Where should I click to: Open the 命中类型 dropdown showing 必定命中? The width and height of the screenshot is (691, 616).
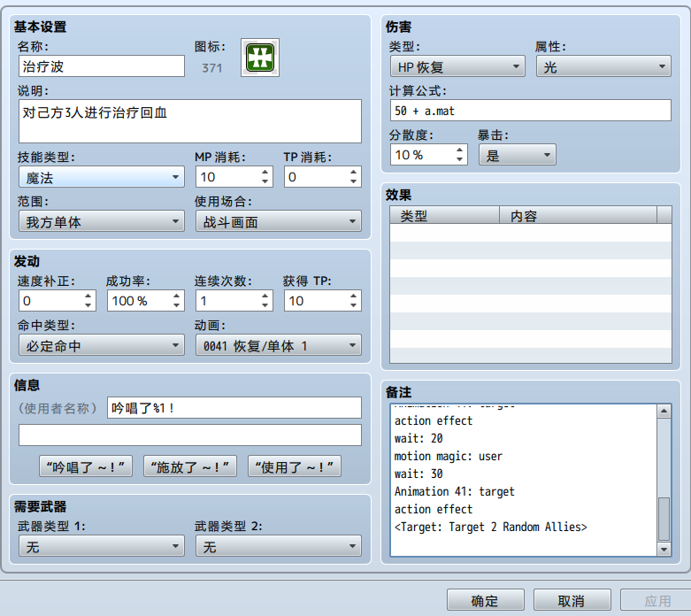[x=102, y=345]
